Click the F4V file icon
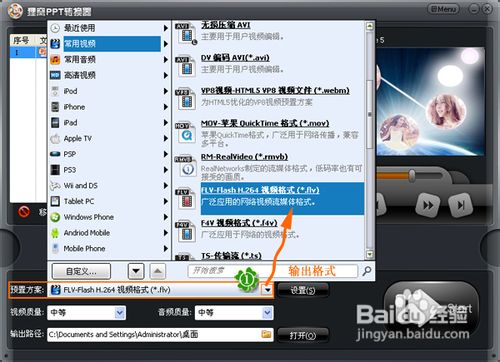 point(186,231)
